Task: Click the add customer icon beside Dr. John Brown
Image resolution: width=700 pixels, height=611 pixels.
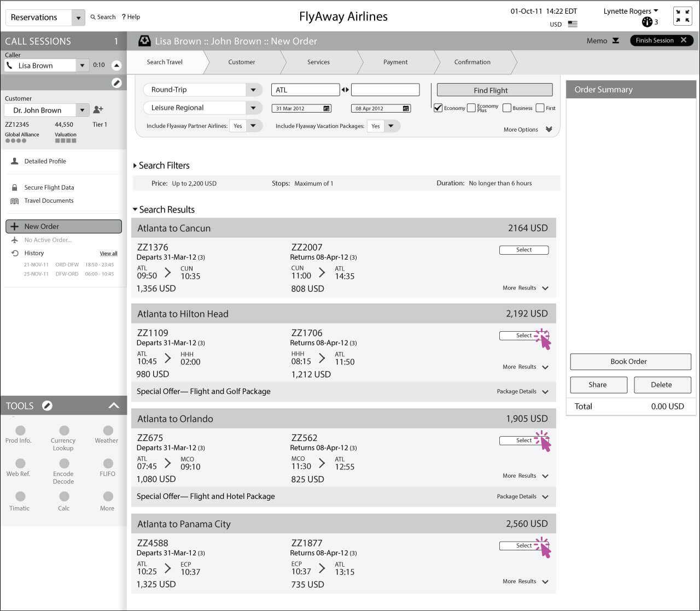Action: click(98, 110)
